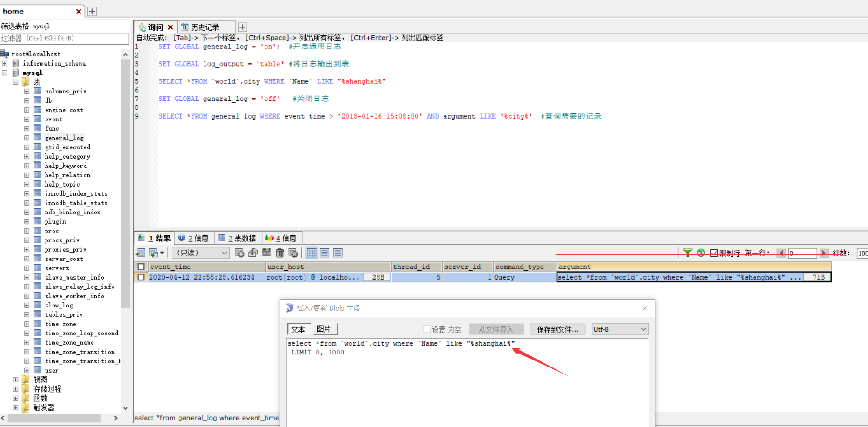Expand the general_log table node

(27, 137)
